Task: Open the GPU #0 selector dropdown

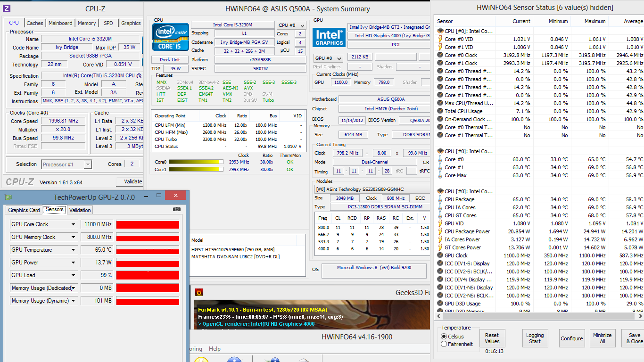Action: [328, 58]
